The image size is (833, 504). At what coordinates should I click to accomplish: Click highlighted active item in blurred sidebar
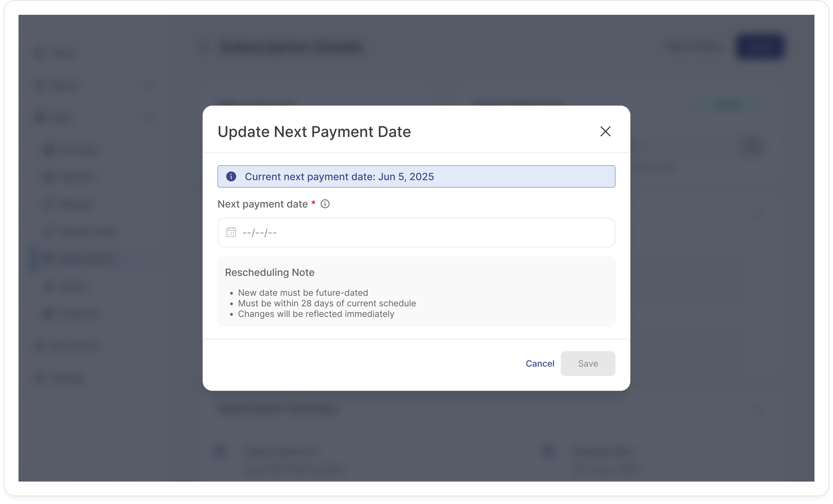coord(87,259)
